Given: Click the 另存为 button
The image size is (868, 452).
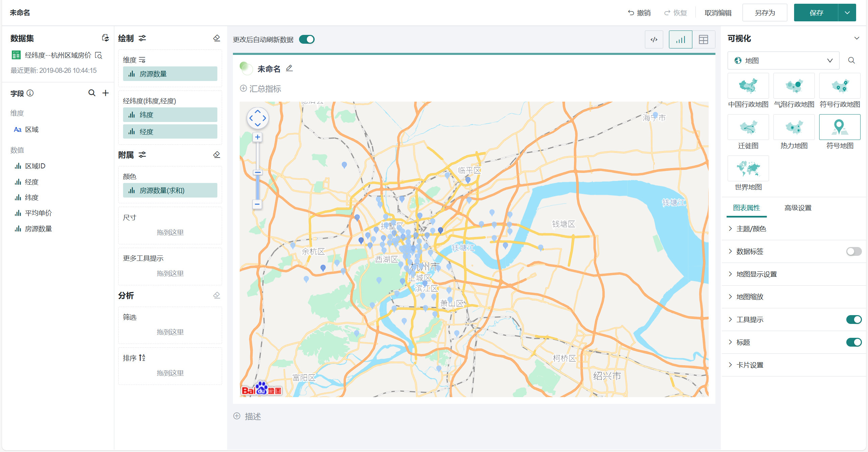Looking at the screenshot, I should [765, 13].
